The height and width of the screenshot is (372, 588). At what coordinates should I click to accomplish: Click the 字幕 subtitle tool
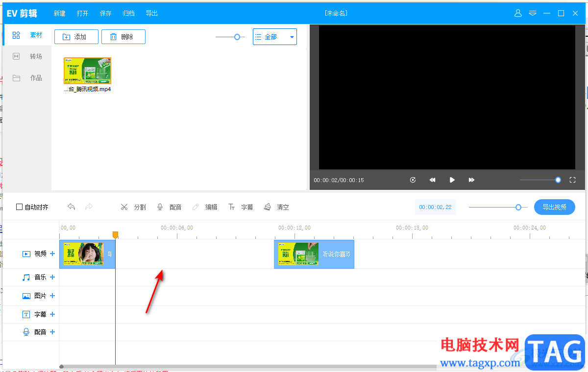click(241, 207)
